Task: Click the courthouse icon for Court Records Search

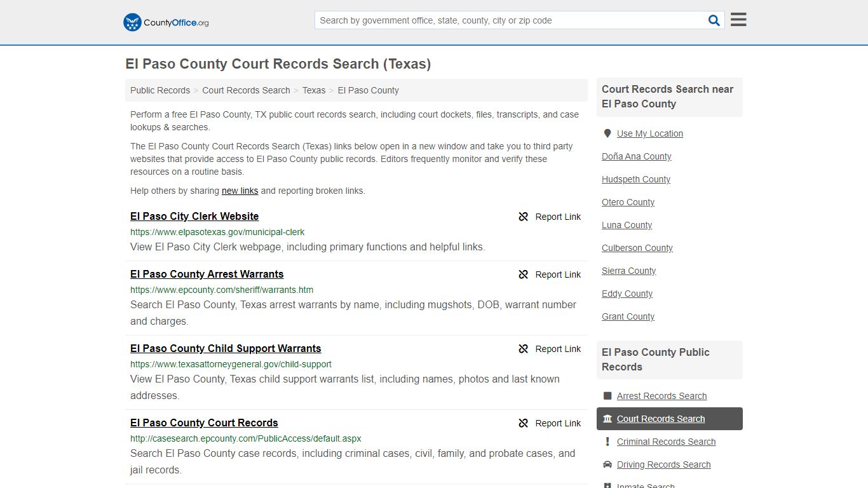Action: coord(607,419)
